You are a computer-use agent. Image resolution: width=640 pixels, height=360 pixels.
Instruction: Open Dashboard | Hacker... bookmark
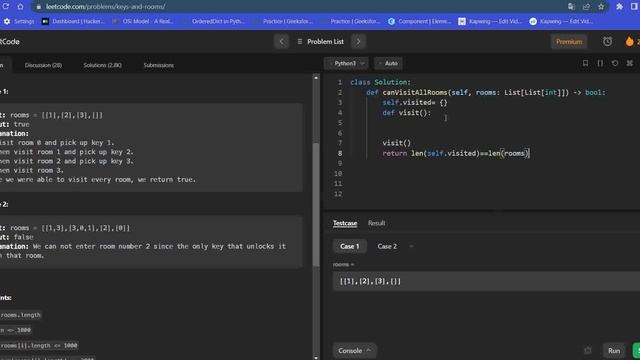coord(73,21)
